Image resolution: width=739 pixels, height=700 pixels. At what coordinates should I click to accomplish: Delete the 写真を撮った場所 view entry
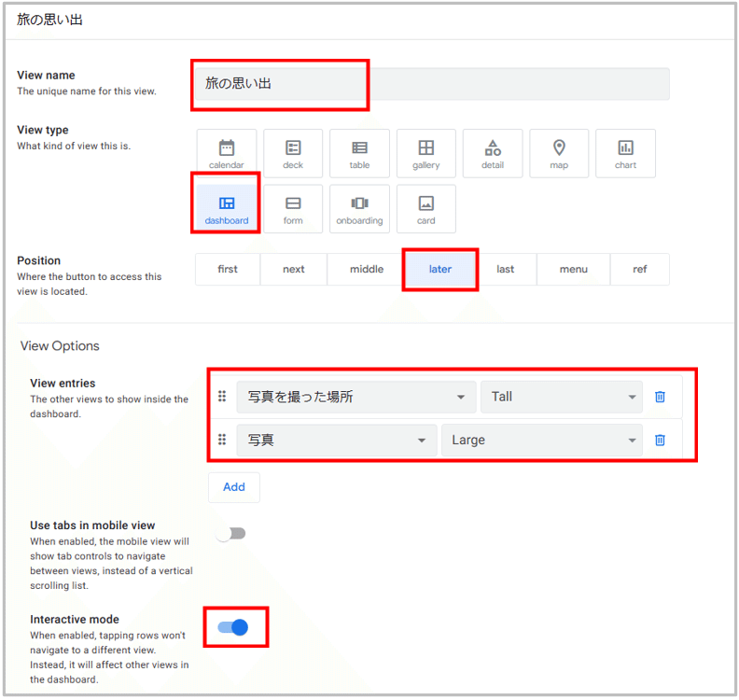pos(660,397)
